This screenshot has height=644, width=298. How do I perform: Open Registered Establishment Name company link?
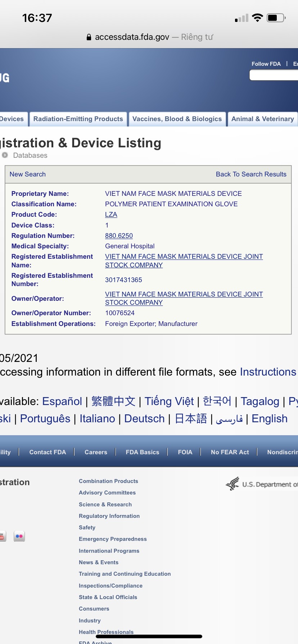point(184,261)
